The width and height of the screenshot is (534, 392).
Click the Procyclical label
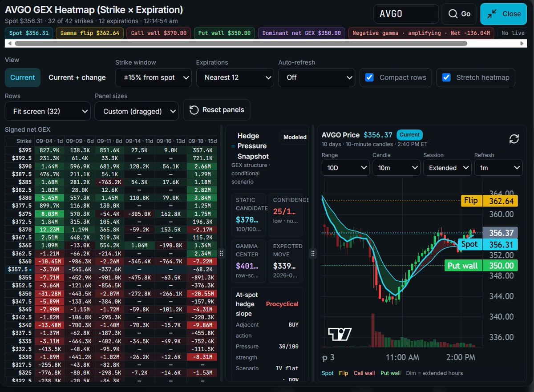pos(282,304)
